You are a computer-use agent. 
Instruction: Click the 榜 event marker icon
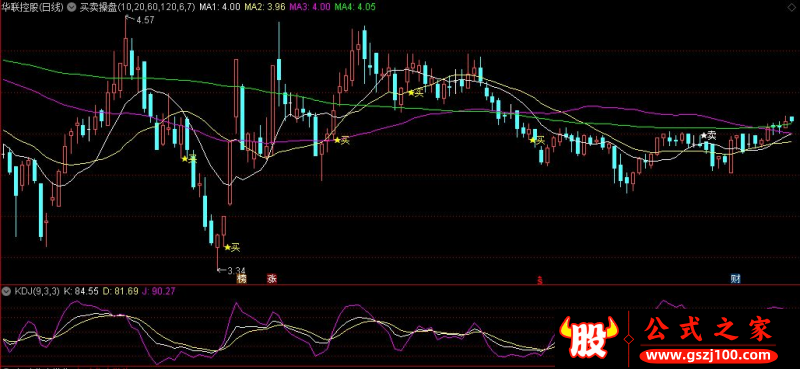[241, 279]
